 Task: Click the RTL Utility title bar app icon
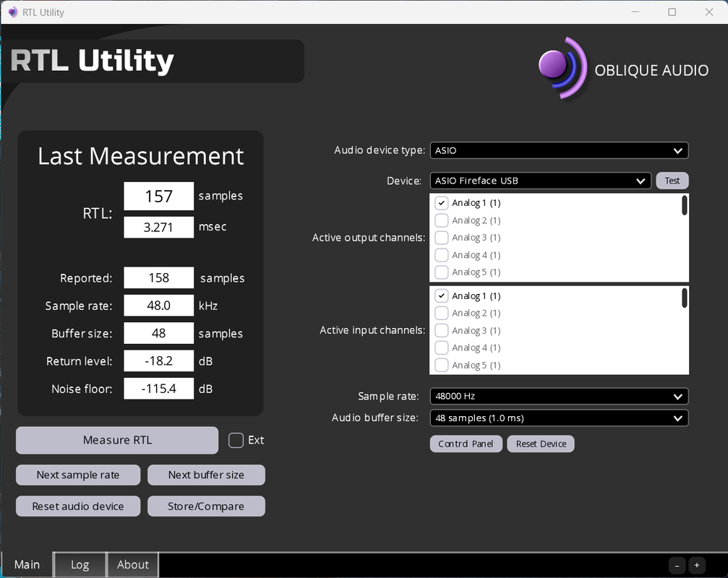[12, 12]
